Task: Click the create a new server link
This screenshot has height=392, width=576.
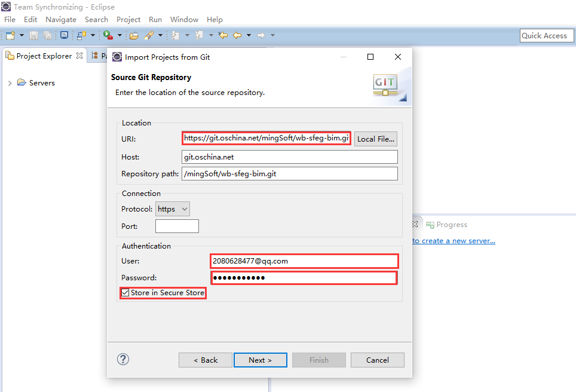Action: coord(454,241)
